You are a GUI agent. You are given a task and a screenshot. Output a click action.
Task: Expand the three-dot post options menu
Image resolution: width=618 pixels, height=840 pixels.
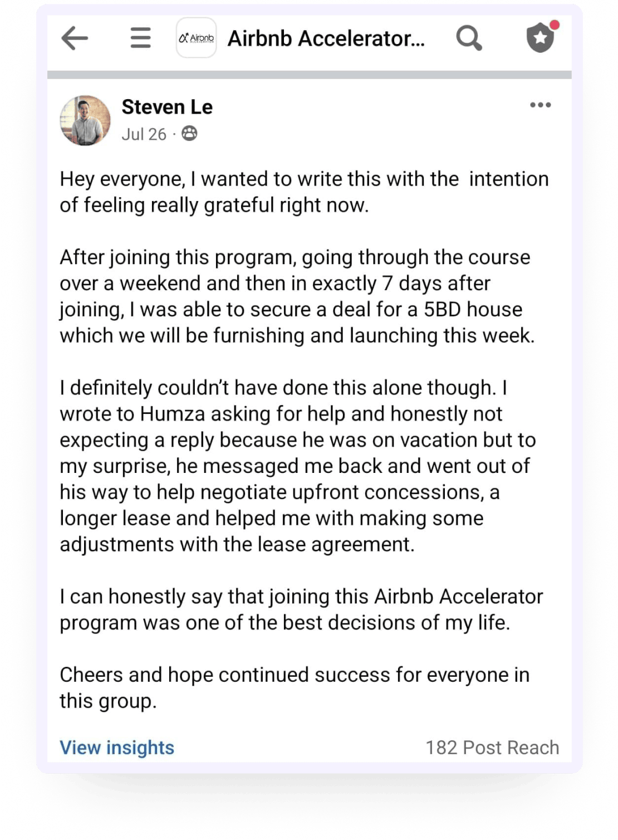[540, 105]
